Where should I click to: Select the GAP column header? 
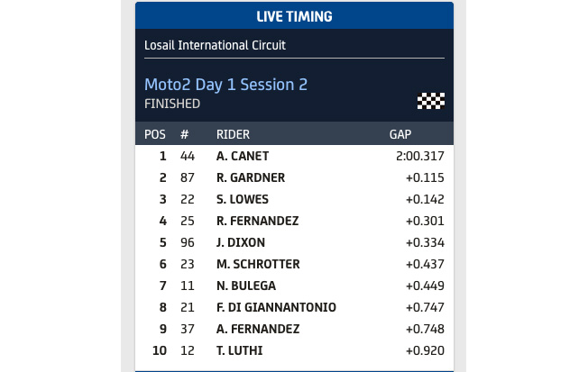click(400, 134)
